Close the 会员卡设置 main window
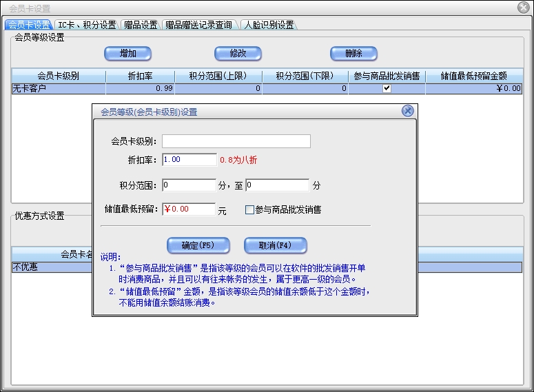 [523, 8]
